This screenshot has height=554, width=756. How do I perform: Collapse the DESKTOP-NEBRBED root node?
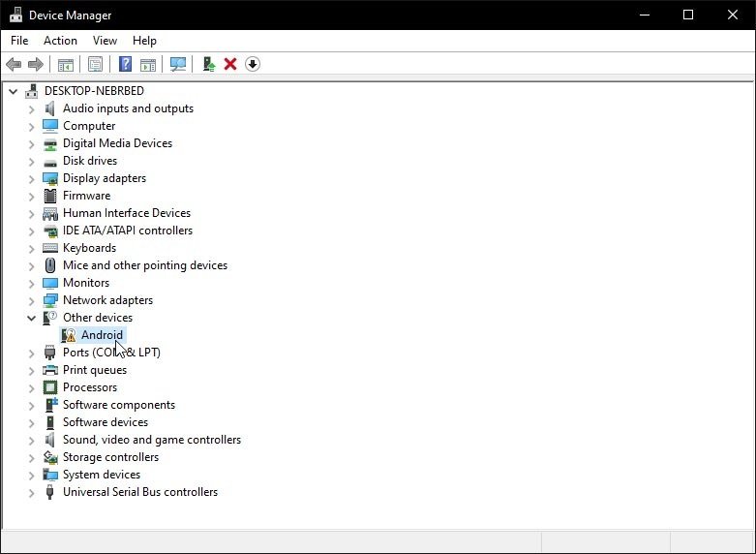[13, 91]
